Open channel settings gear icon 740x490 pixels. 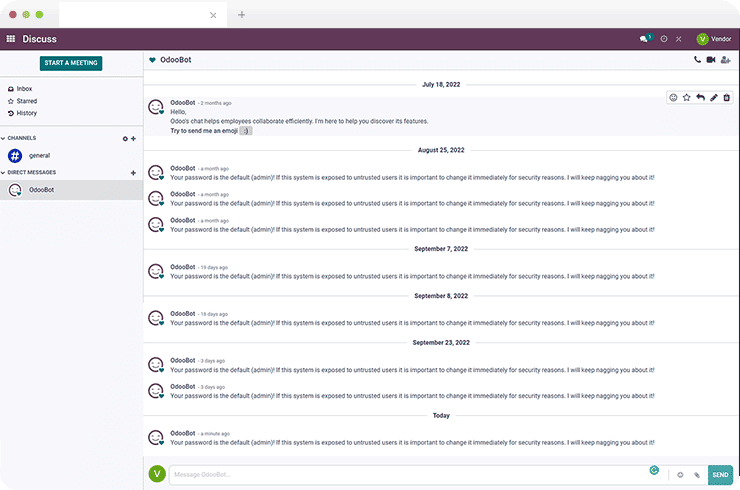click(125, 138)
